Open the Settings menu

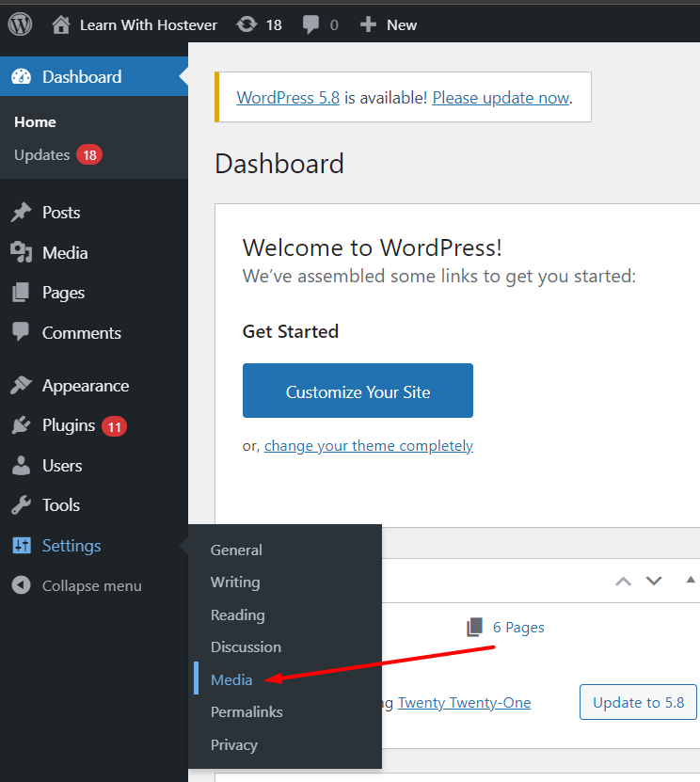tap(72, 546)
